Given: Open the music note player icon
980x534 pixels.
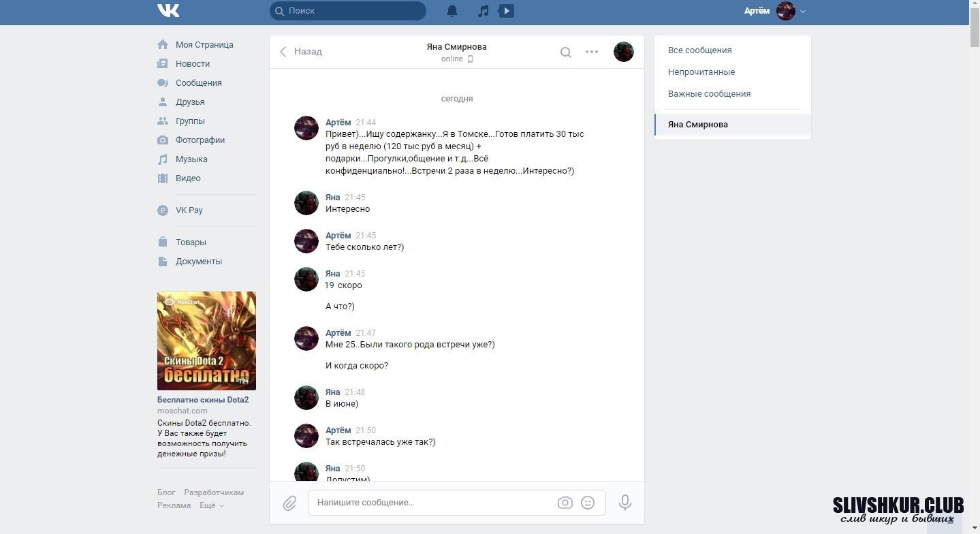Looking at the screenshot, I should pos(483,11).
